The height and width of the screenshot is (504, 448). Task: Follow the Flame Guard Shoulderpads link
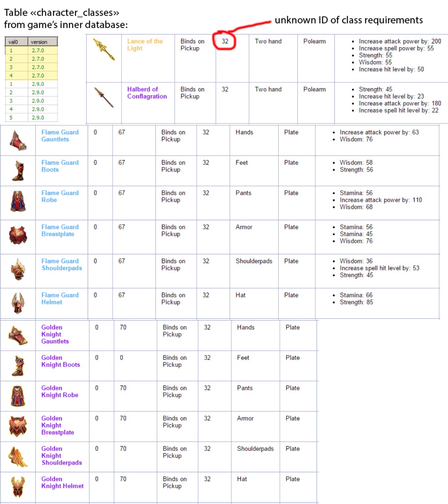pyautogui.click(x=61, y=264)
